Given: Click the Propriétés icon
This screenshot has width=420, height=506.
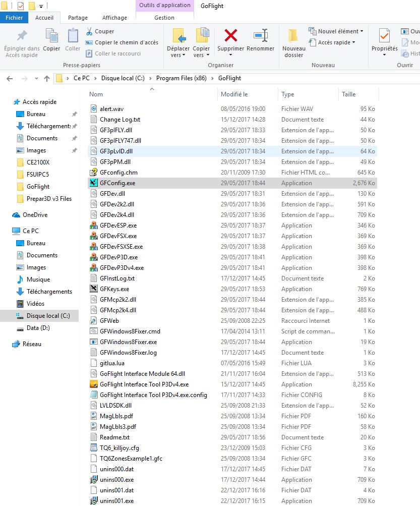Looking at the screenshot, I should point(384,36).
